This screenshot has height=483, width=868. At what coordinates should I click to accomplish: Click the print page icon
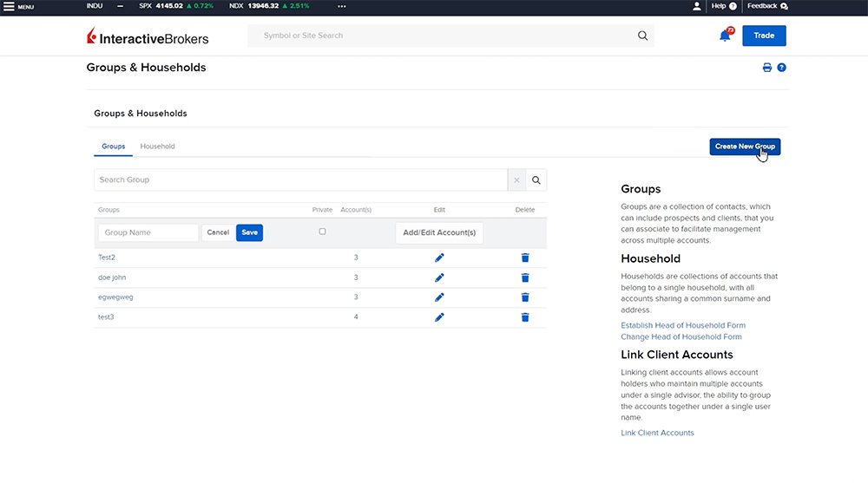(x=767, y=68)
